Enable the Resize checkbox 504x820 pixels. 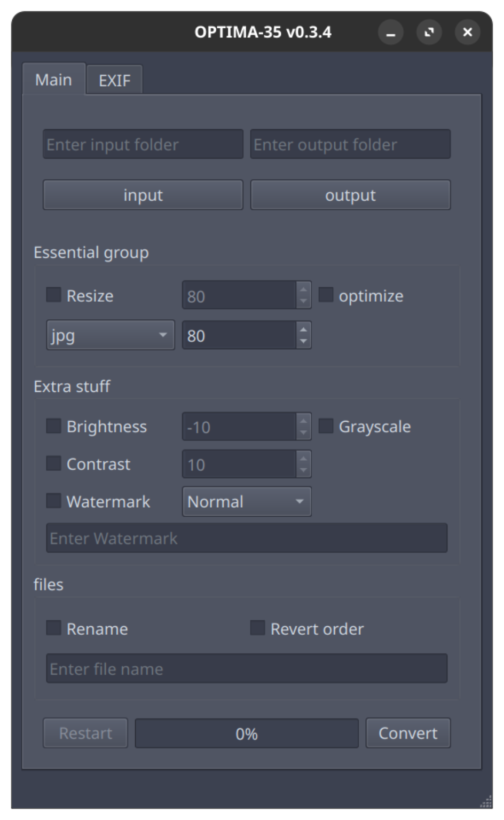54,295
